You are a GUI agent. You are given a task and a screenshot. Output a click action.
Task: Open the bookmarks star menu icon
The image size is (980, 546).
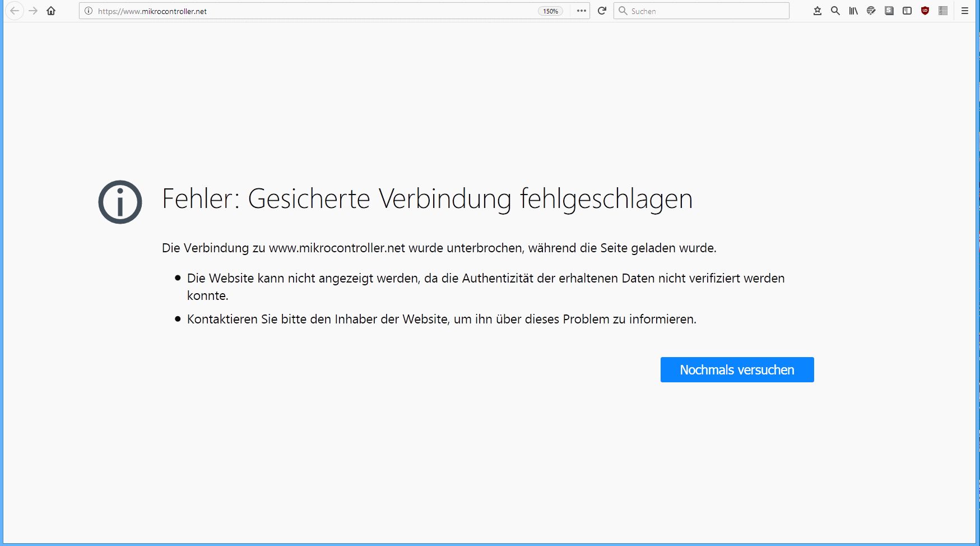[818, 11]
